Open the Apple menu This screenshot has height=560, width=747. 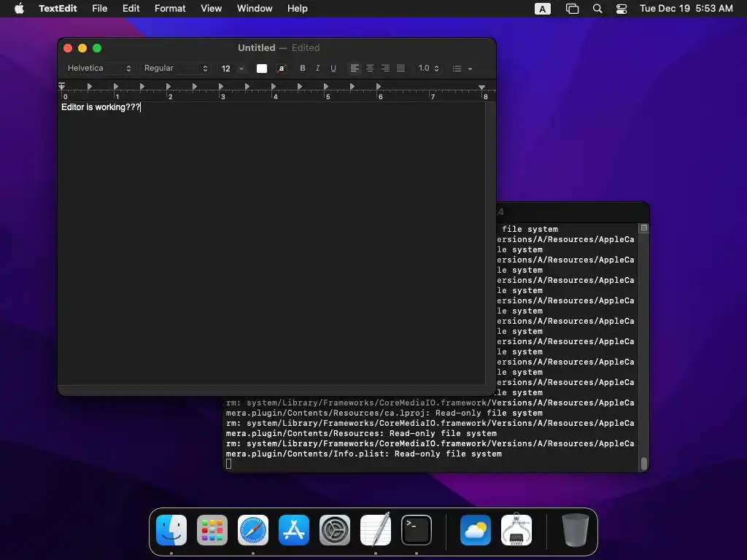coord(19,9)
